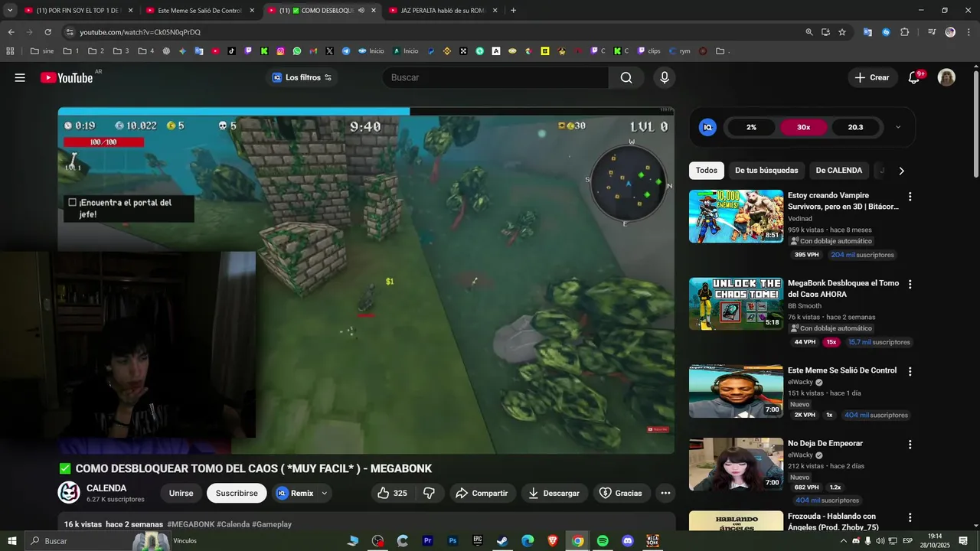
Task: Start voice search with the microphone icon
Action: pyautogui.click(x=665, y=77)
